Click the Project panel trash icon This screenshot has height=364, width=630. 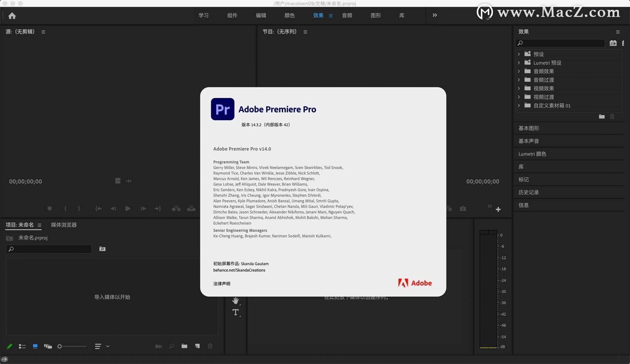(210, 346)
